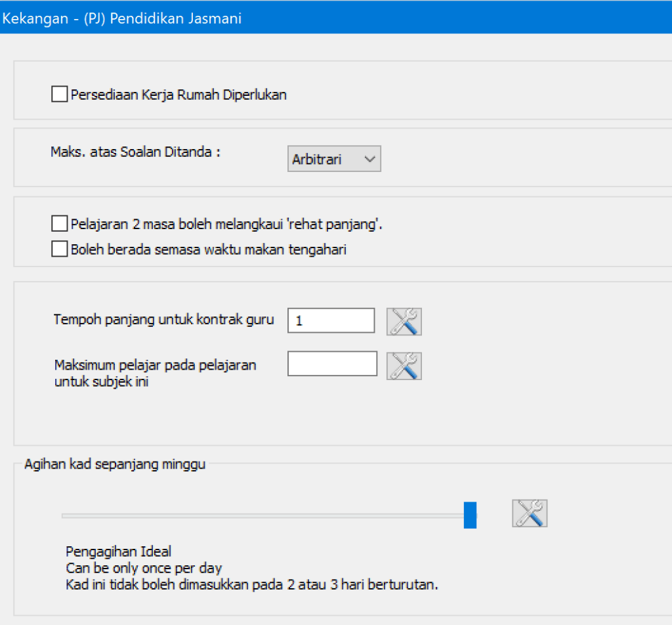Open advanced settings for teacher contract duration

404,321
